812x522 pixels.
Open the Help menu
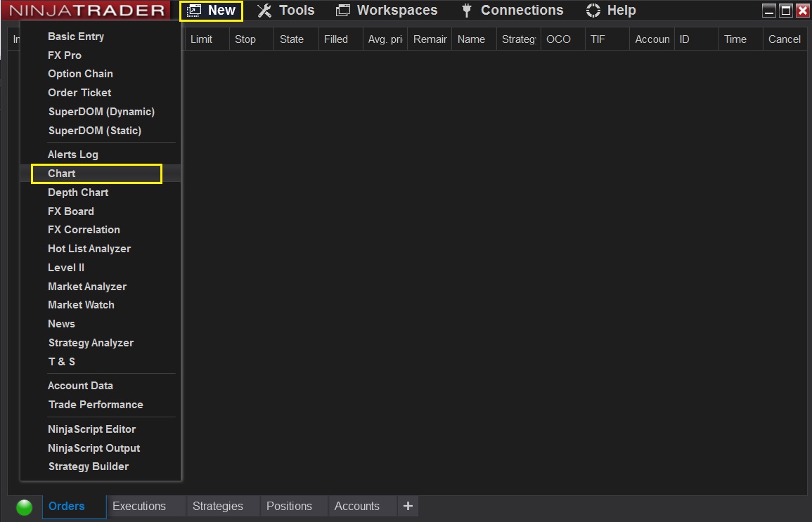pos(611,11)
